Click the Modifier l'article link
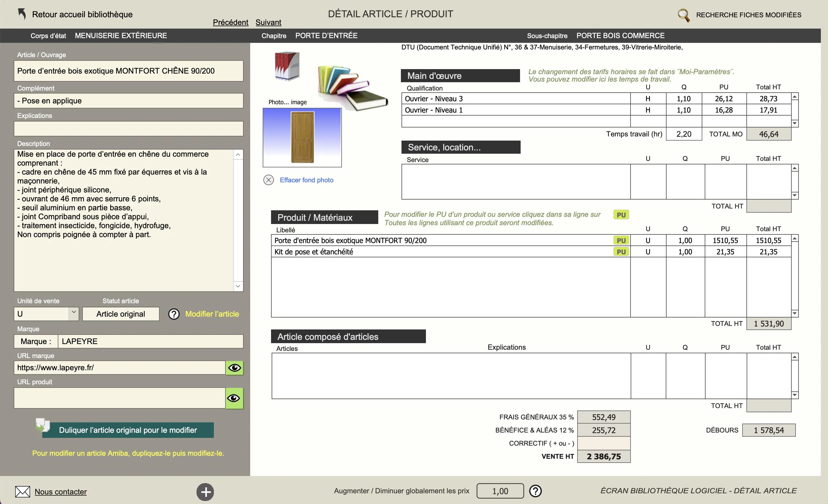This screenshot has width=828, height=504. tap(212, 314)
